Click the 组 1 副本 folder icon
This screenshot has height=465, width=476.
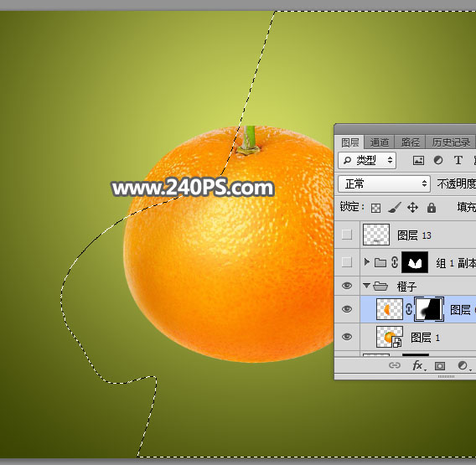click(x=380, y=262)
